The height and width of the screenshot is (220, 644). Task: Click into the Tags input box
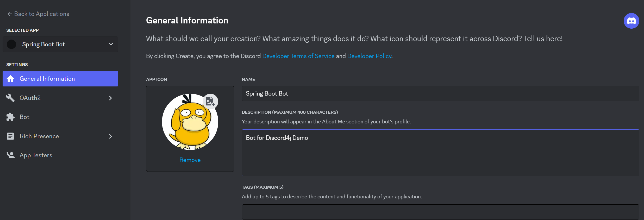pyautogui.click(x=440, y=212)
